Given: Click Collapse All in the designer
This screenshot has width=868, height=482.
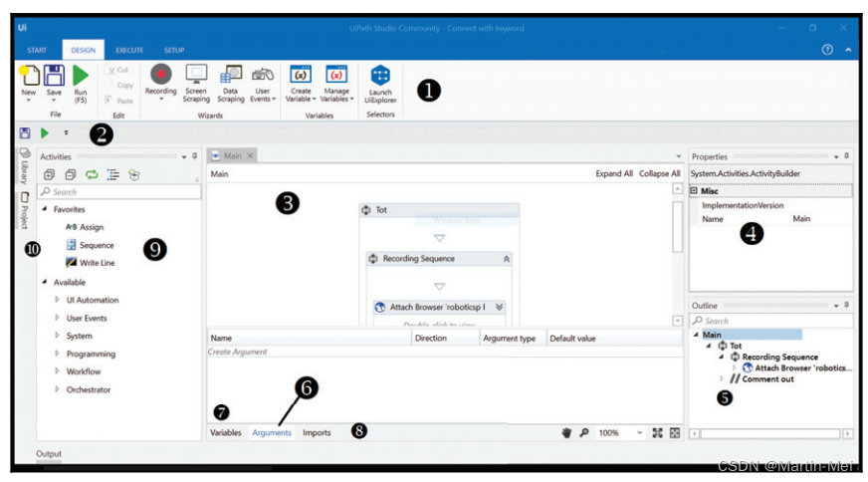Looking at the screenshot, I should (x=659, y=173).
